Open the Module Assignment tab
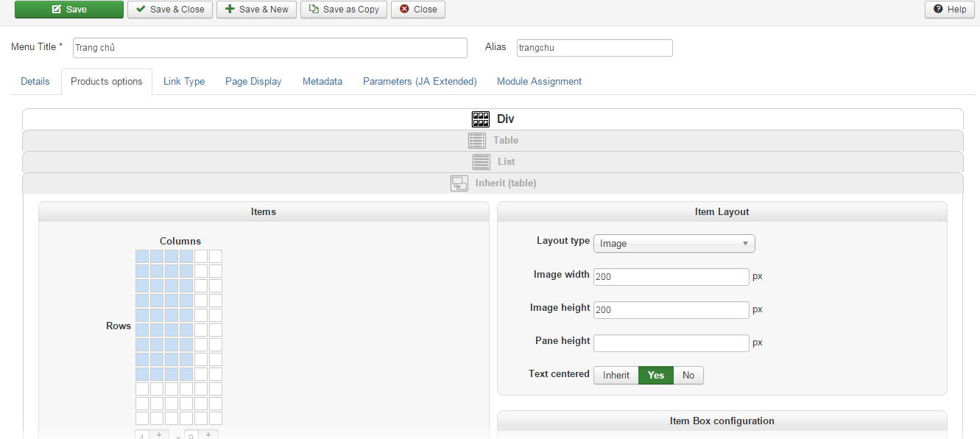 click(x=539, y=82)
